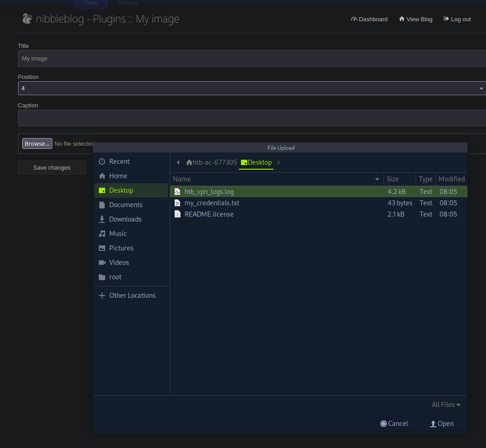The image size is (486, 448).
Task: Open the Documents folder in sidebar
Action: pyautogui.click(x=125, y=205)
